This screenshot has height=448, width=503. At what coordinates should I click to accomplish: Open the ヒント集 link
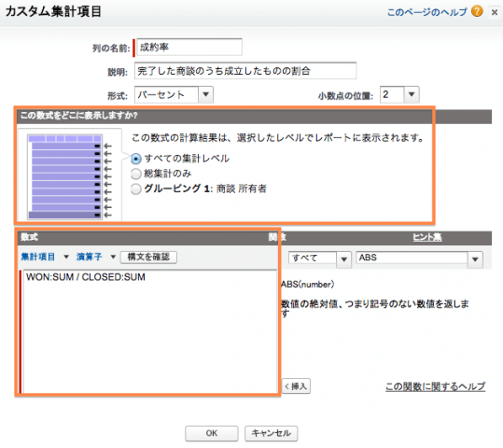(427, 237)
